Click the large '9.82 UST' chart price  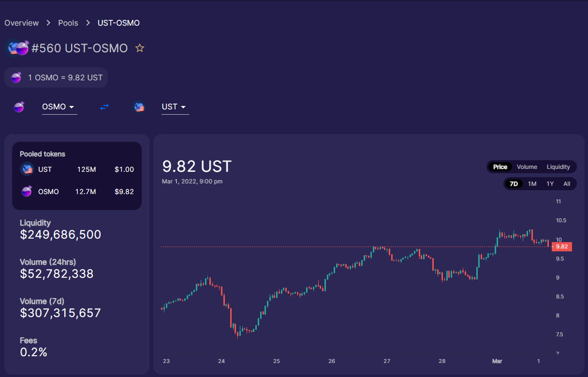(x=197, y=166)
